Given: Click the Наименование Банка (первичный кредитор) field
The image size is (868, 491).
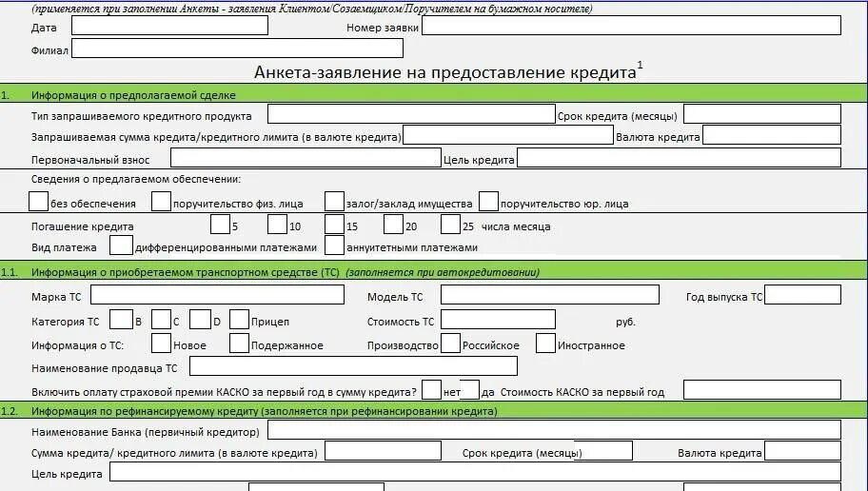Looking at the screenshot, I should tap(554, 429).
